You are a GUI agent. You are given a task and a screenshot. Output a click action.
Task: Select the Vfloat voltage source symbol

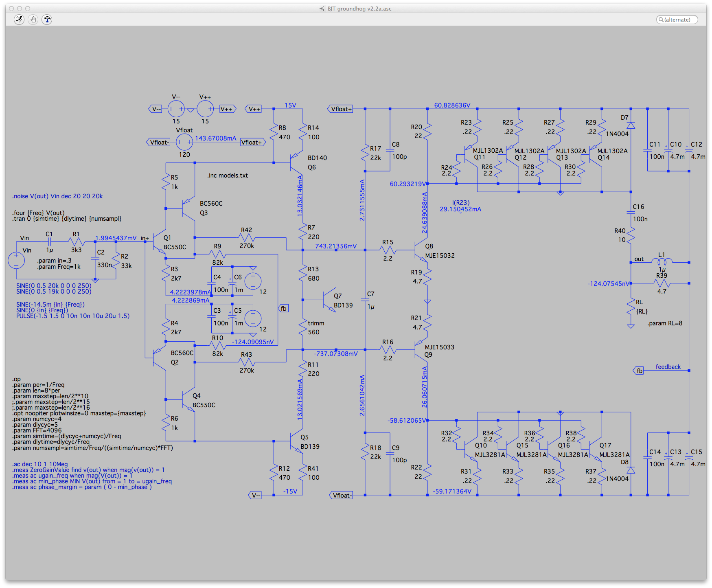tap(184, 142)
